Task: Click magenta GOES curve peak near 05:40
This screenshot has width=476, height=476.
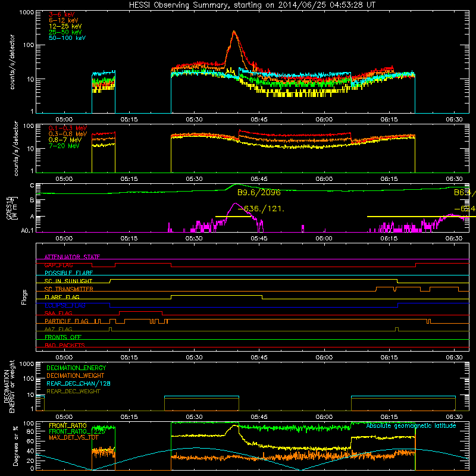Action: [x=235, y=203]
